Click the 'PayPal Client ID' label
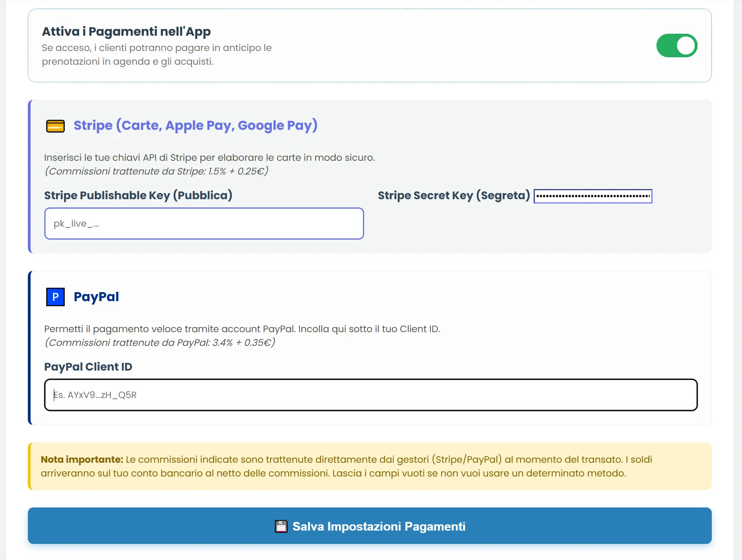 (x=88, y=367)
